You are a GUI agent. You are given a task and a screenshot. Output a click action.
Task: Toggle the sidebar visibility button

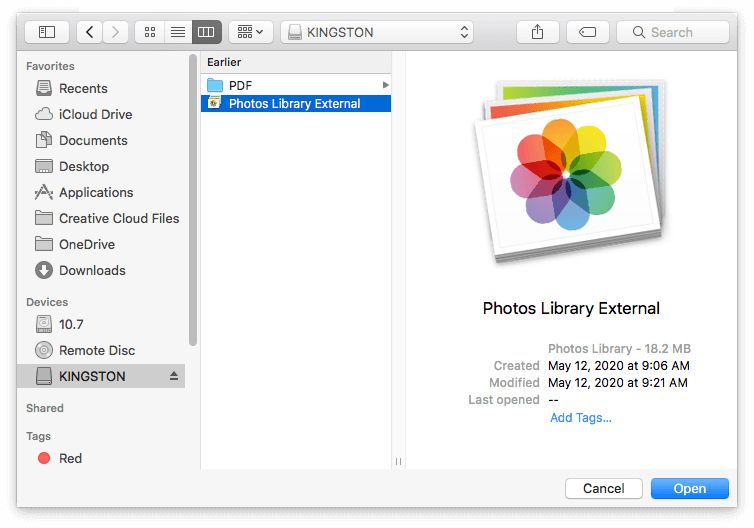(x=47, y=32)
